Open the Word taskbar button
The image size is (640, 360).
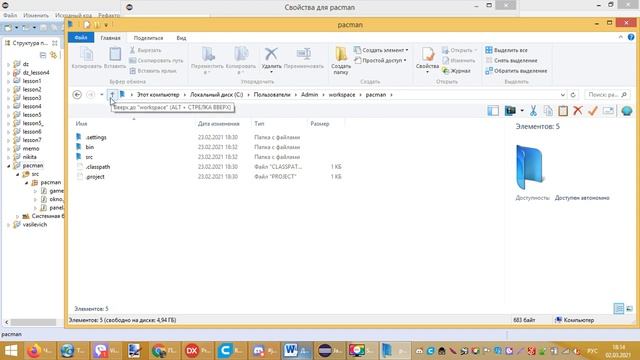[x=296, y=351]
